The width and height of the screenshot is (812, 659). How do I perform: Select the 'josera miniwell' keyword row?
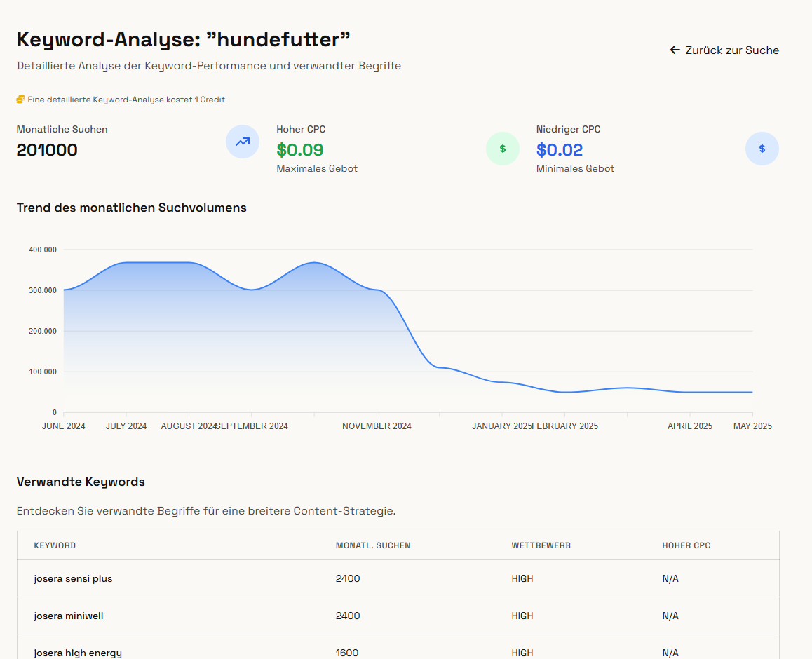point(398,616)
